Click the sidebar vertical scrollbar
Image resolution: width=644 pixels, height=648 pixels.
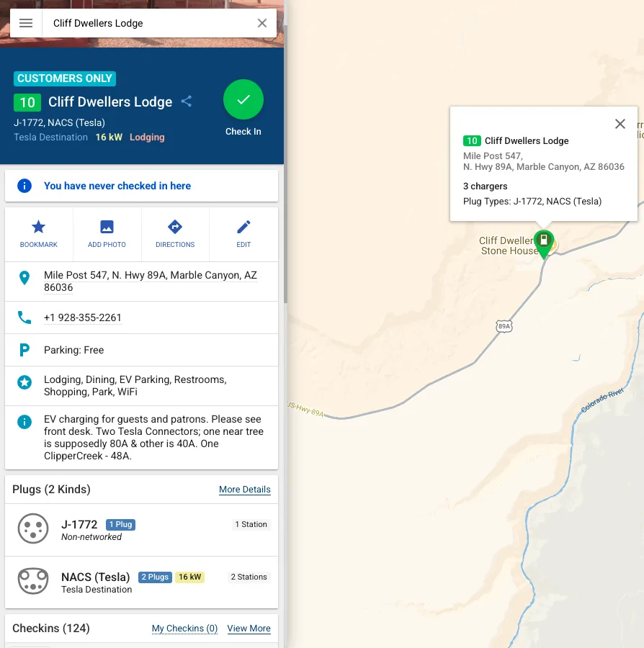tap(285, 166)
